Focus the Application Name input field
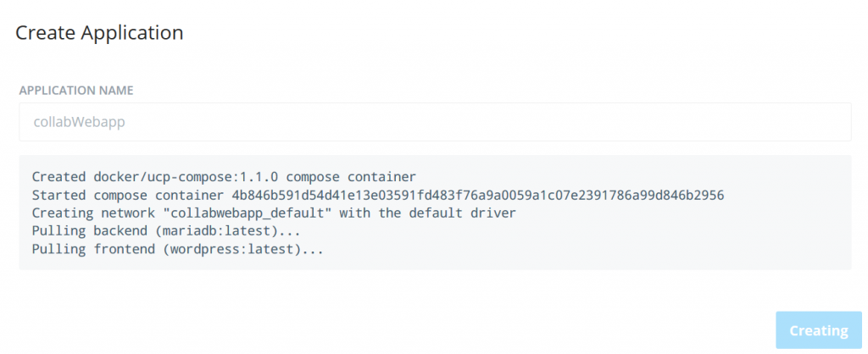The width and height of the screenshot is (868, 354). [435, 122]
